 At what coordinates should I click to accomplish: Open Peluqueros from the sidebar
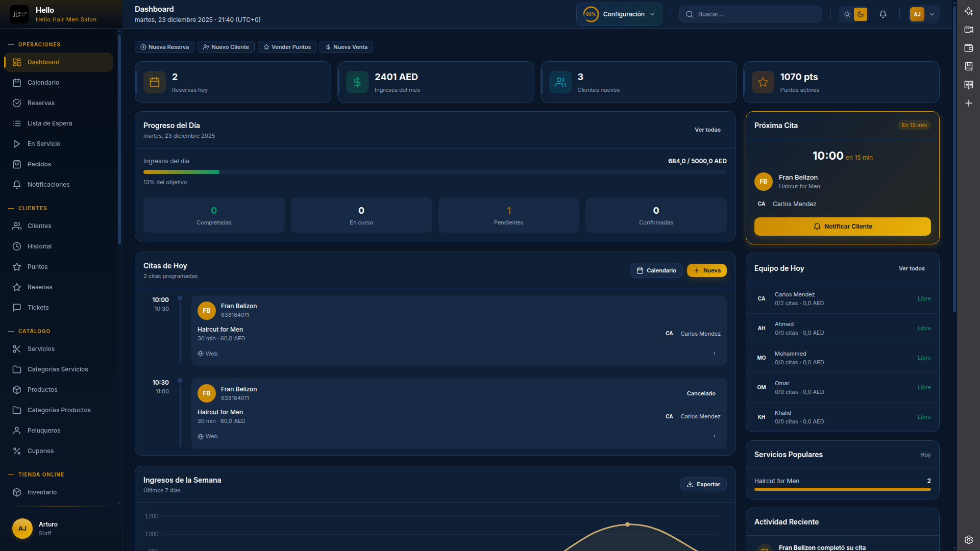tap(43, 430)
